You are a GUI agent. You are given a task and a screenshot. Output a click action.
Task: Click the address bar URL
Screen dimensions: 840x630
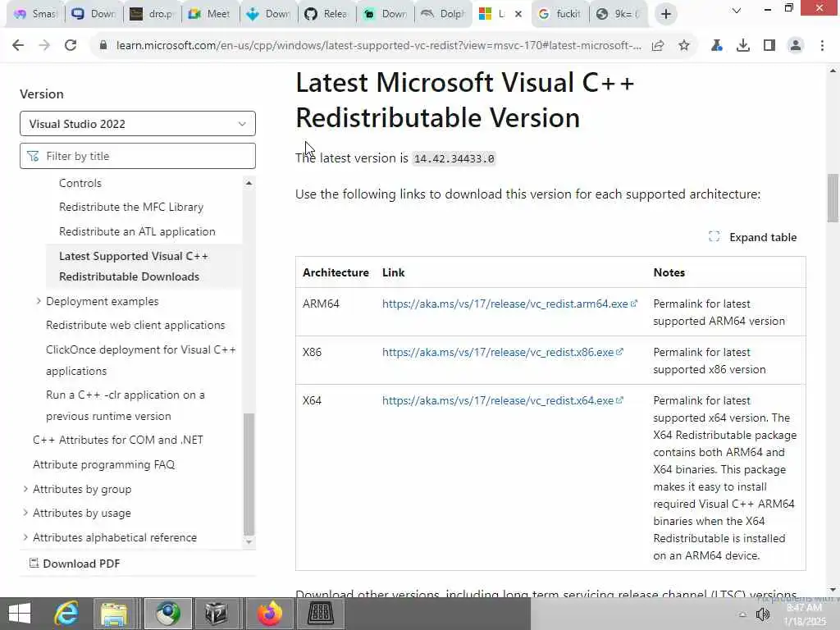(378, 46)
